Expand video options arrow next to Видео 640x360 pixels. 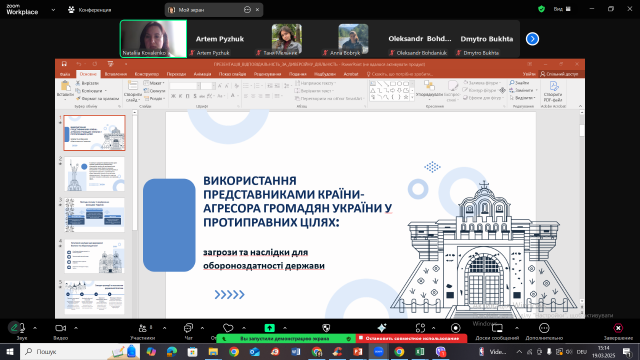pyautogui.click(x=76, y=328)
